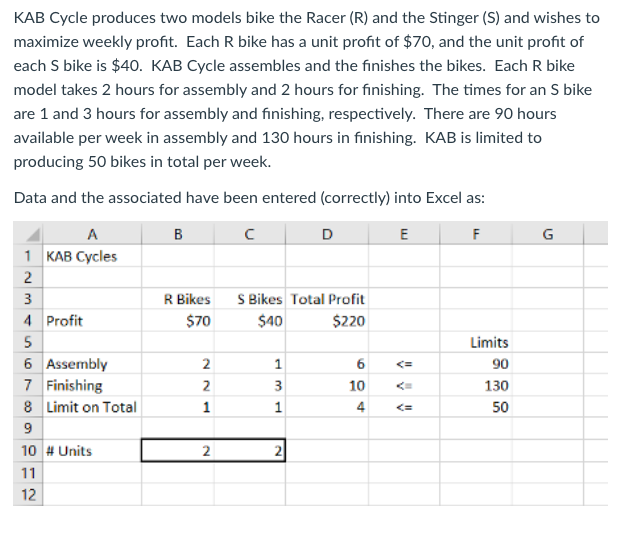Select row 6 header
This screenshot has height=553, width=629.
tap(28, 364)
